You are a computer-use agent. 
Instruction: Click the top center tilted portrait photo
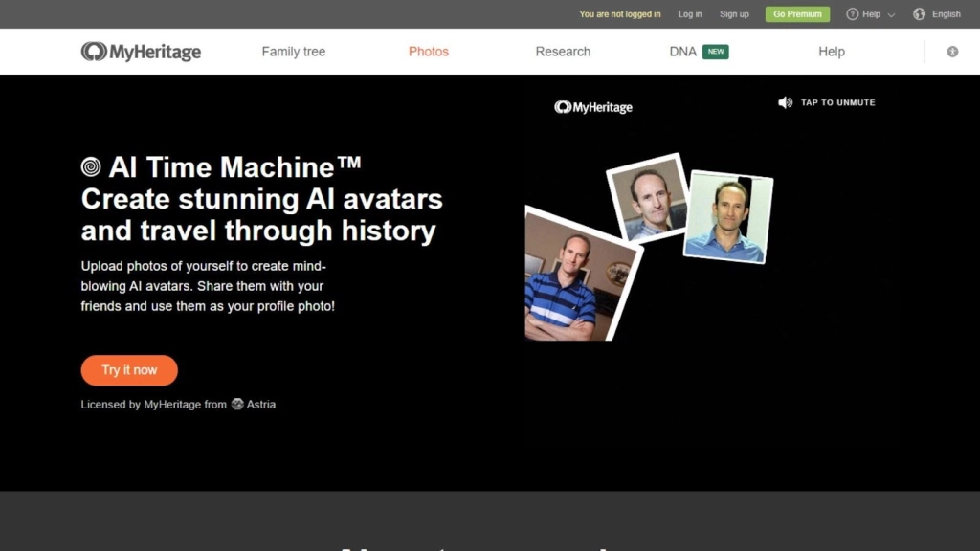point(649,197)
